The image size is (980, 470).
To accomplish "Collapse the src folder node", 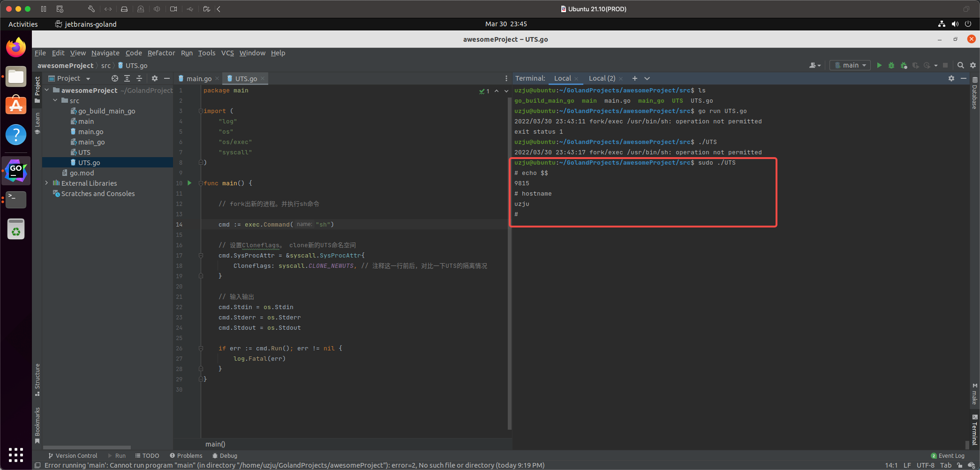I will [x=55, y=100].
